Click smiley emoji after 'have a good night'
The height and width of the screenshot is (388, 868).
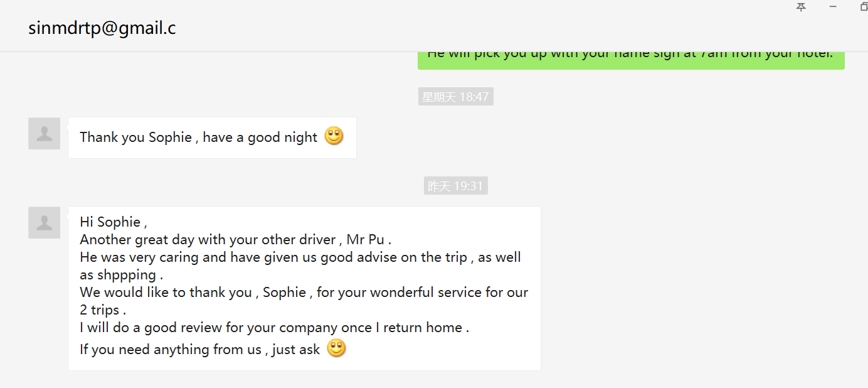click(x=334, y=136)
